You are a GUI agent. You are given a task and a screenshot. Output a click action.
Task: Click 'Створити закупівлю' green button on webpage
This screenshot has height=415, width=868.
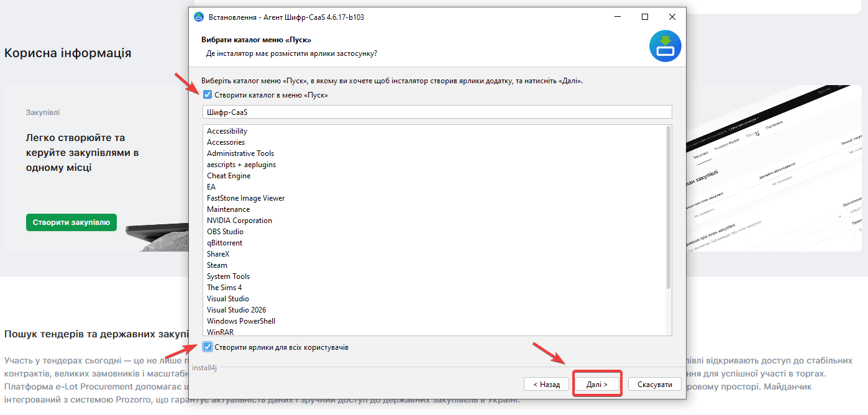(x=71, y=222)
